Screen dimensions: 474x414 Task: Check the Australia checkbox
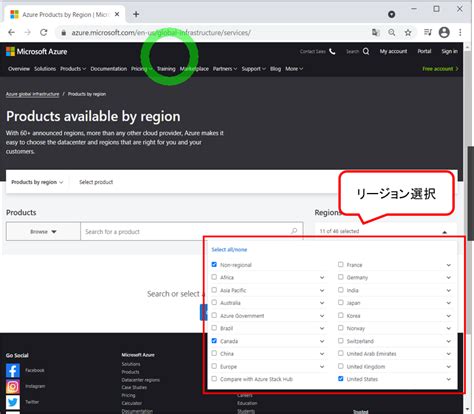tap(214, 302)
